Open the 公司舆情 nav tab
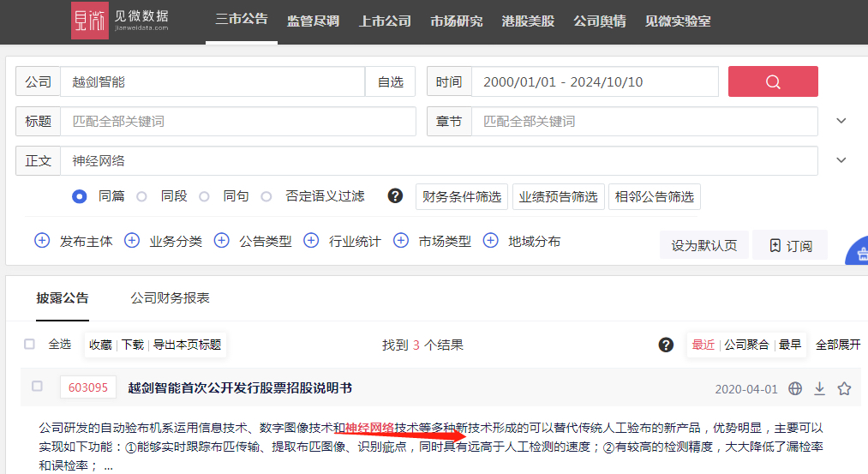 [600, 21]
